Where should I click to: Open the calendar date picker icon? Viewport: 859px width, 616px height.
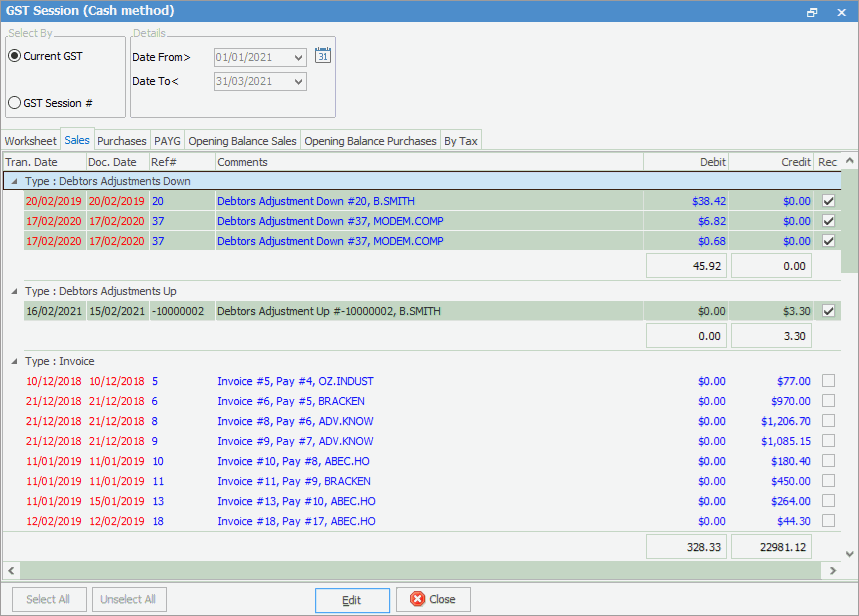[x=322, y=55]
